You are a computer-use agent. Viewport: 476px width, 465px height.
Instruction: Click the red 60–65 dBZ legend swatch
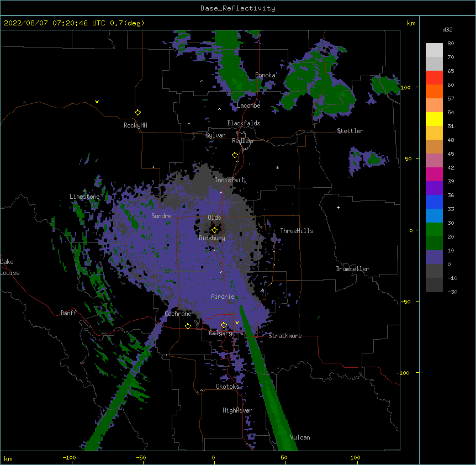[x=434, y=77]
